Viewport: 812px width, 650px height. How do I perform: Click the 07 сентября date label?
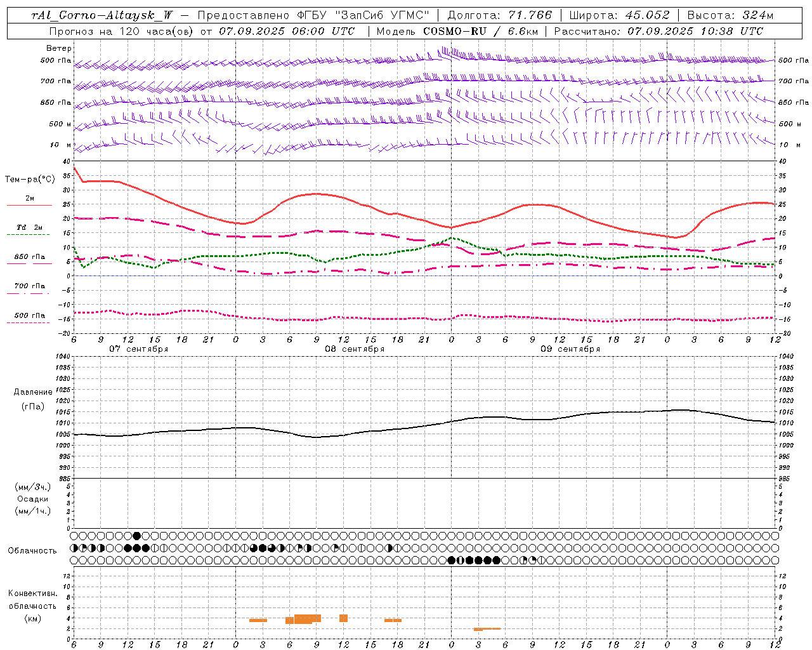[138, 349]
